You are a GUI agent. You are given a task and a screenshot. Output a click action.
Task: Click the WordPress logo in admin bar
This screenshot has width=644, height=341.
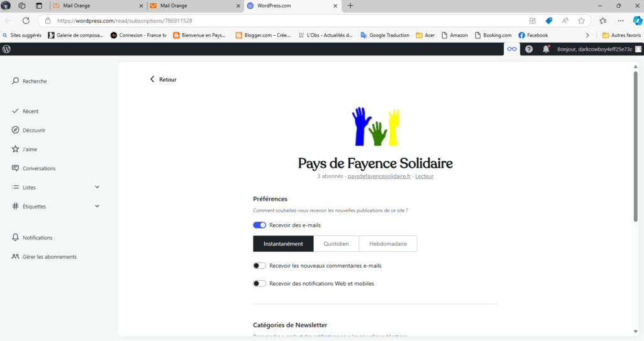point(7,49)
